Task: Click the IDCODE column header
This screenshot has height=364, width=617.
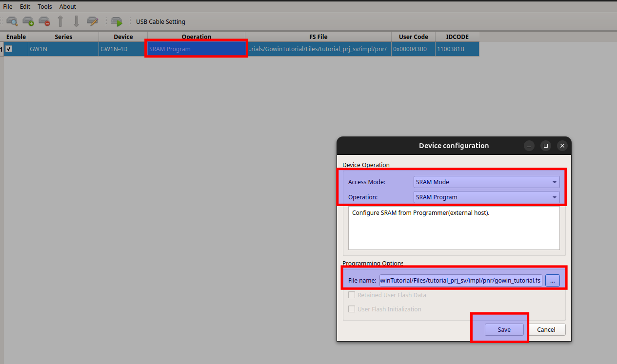Action: pyautogui.click(x=457, y=37)
